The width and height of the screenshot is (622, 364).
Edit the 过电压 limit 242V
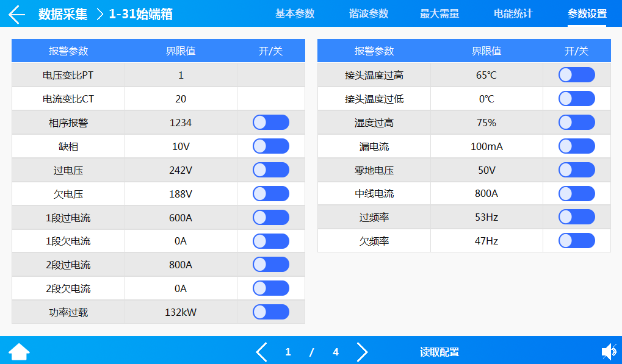pyautogui.click(x=181, y=170)
